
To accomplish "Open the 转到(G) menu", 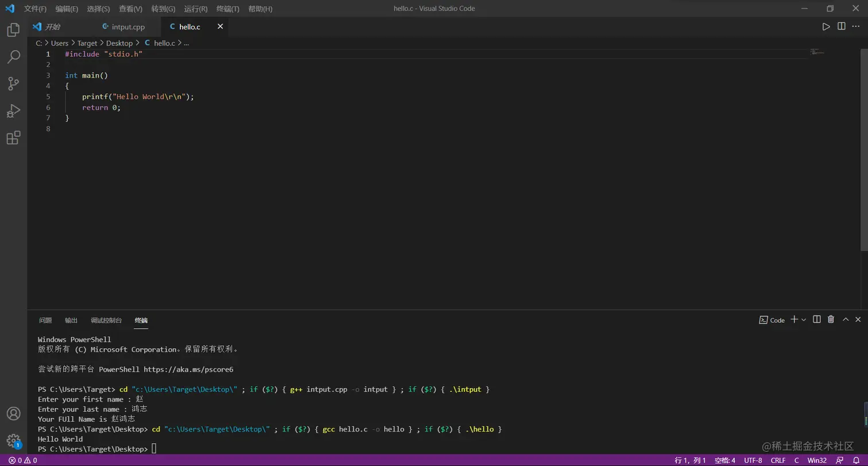I will (x=163, y=9).
